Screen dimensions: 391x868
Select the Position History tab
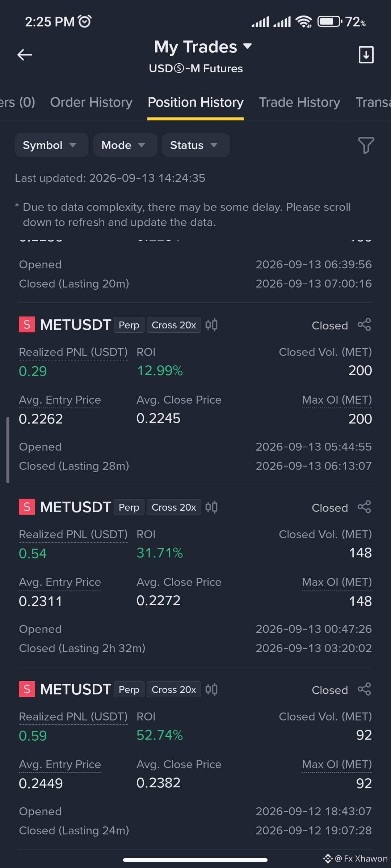pyautogui.click(x=195, y=102)
